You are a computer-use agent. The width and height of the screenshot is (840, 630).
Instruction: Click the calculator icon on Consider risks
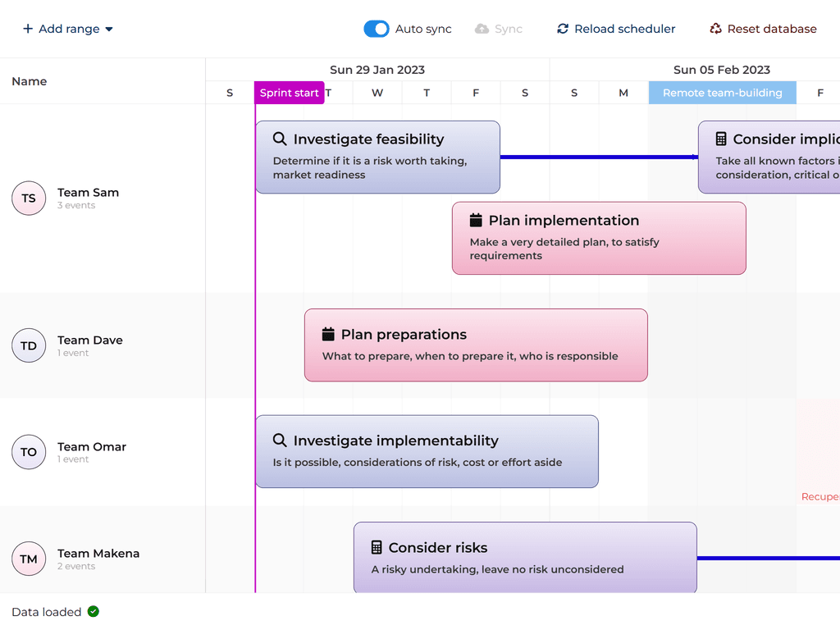377,547
